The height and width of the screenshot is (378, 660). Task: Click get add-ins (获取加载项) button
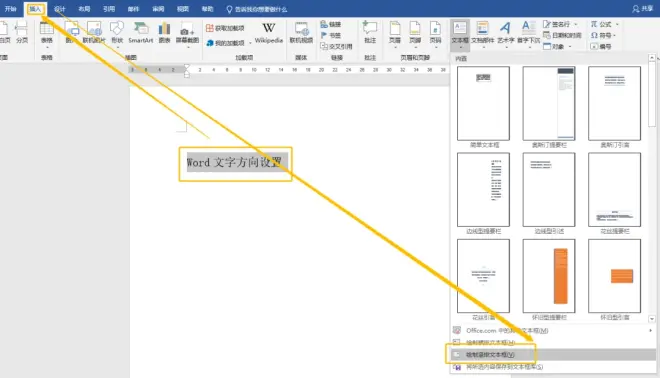pyautogui.click(x=225, y=28)
